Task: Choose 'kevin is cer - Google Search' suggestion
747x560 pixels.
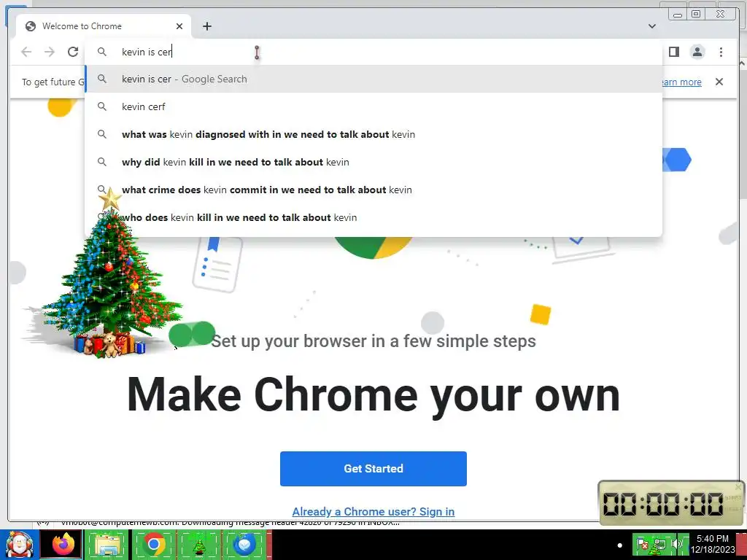Action: 373,79
